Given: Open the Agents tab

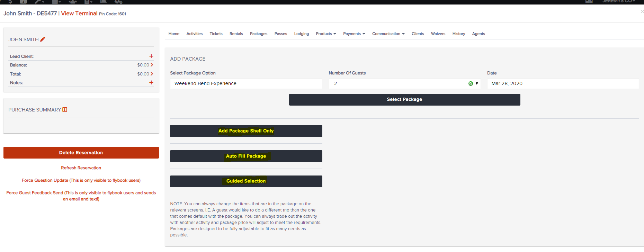Looking at the screenshot, I should coord(478,34).
